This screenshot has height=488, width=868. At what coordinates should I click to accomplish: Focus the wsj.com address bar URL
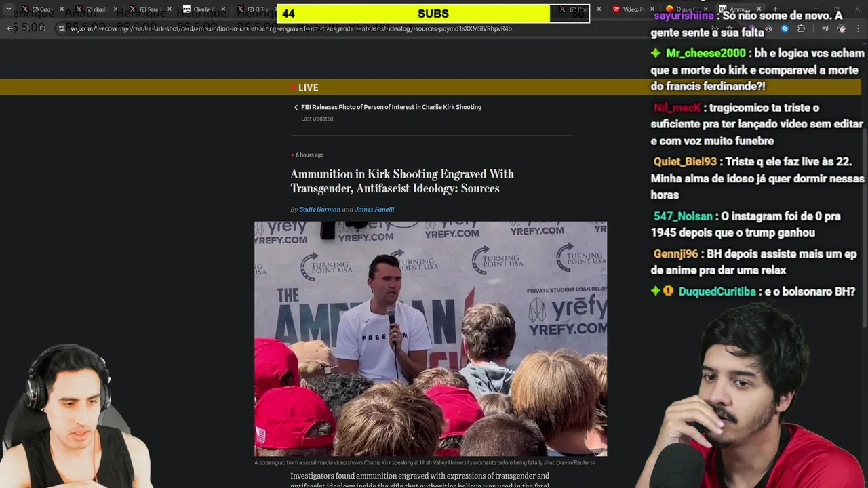[x=292, y=28]
